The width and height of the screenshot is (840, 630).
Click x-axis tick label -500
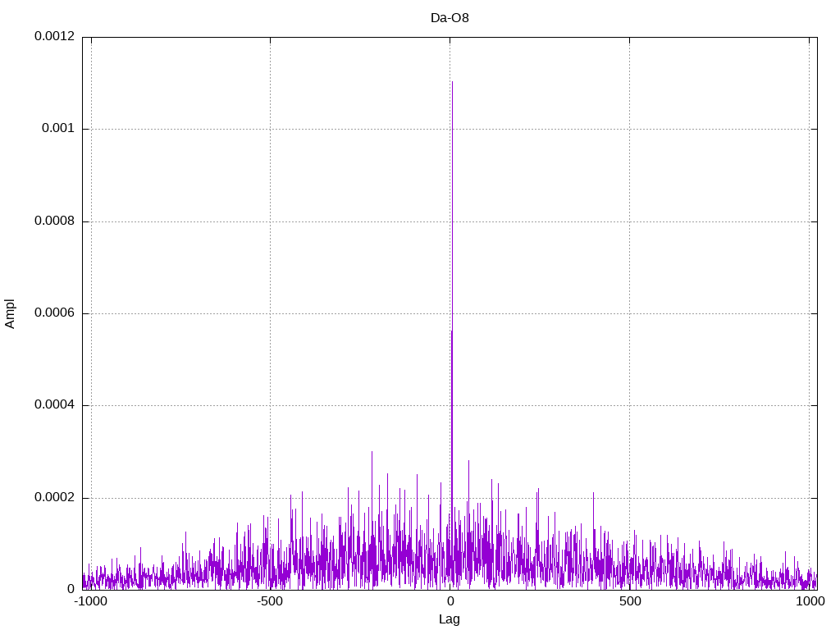(x=269, y=601)
